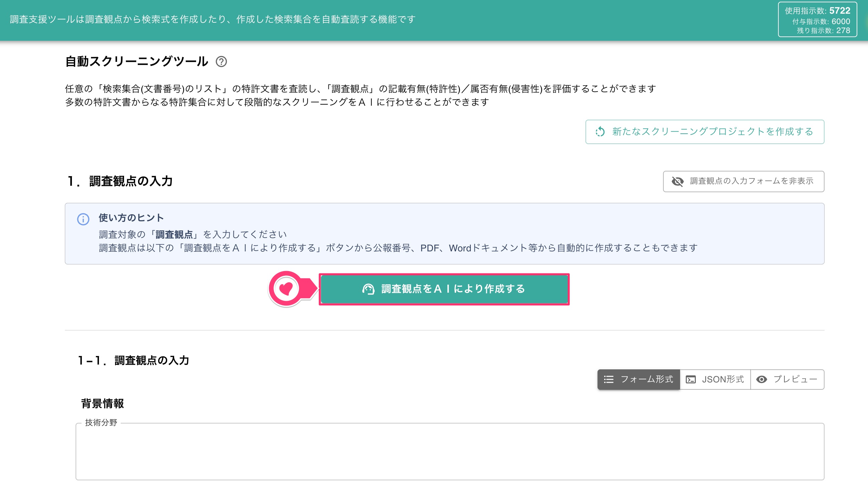Image resolution: width=868 pixels, height=486 pixels.
Task: Click the terminal icon in JSON形式 tab
Action: 691,380
